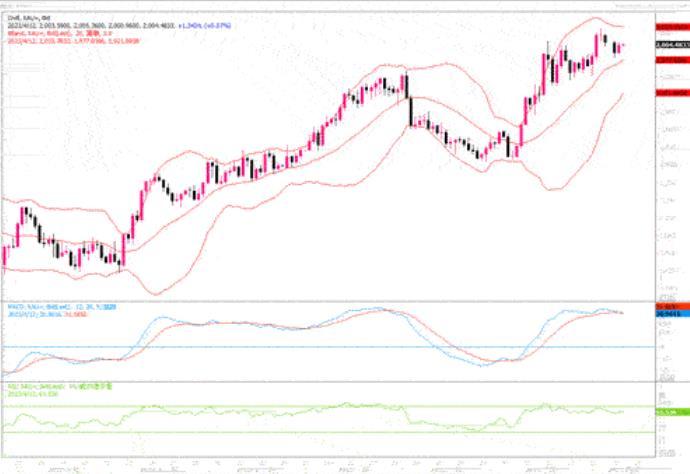Image resolution: width=690 pixels, height=474 pixels.
Task: Click the divider between MACD and RSI panels
Action: [x=330, y=381]
